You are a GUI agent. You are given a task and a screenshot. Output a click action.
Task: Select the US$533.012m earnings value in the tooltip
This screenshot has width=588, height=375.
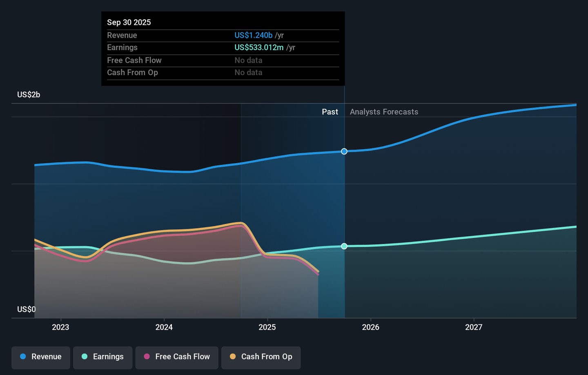[x=259, y=48]
